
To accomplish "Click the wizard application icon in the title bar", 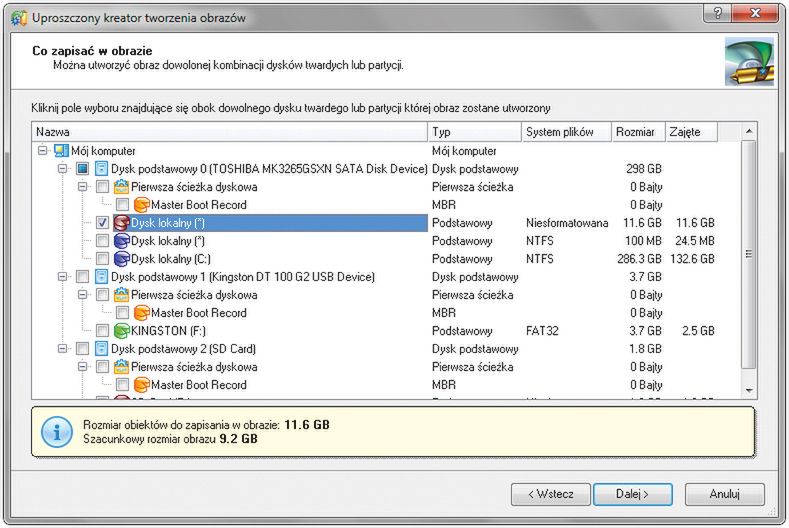I will pos(19,18).
